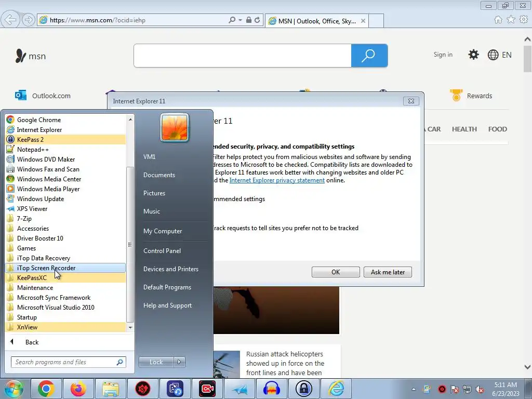Open Google Chrome from the Start menu list
Viewport: 532px width, 399px height.
(65, 120)
